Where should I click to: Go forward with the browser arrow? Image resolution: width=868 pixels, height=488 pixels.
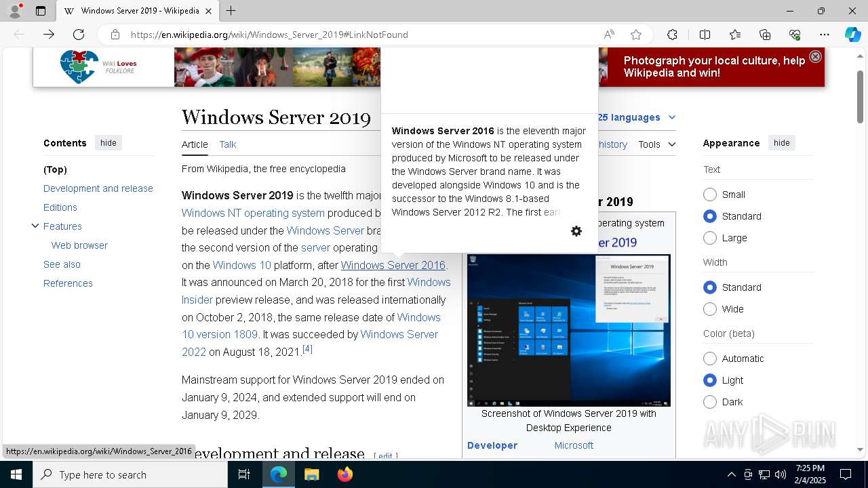tap(49, 35)
